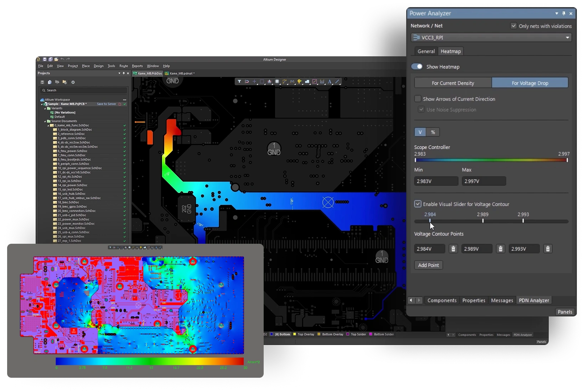Select the snap magnet icon in toolbar
This screenshot has height=392, width=584.
pyautogui.click(x=247, y=82)
